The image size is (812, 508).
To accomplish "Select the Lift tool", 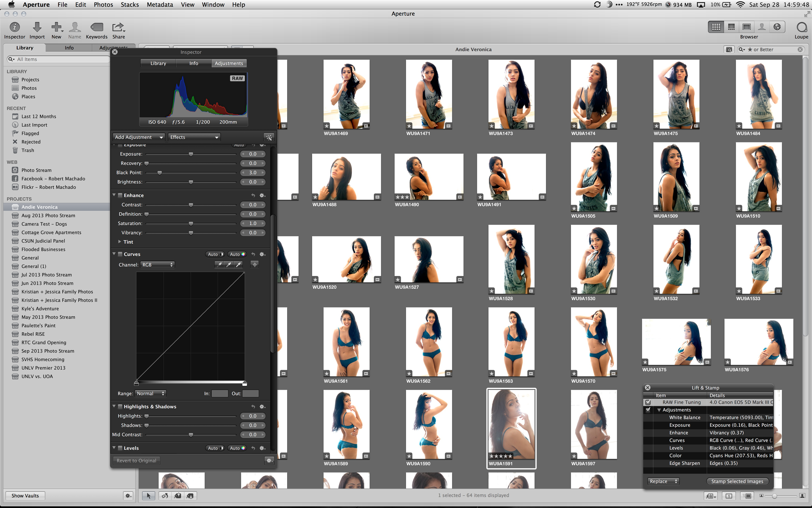I will (x=178, y=495).
